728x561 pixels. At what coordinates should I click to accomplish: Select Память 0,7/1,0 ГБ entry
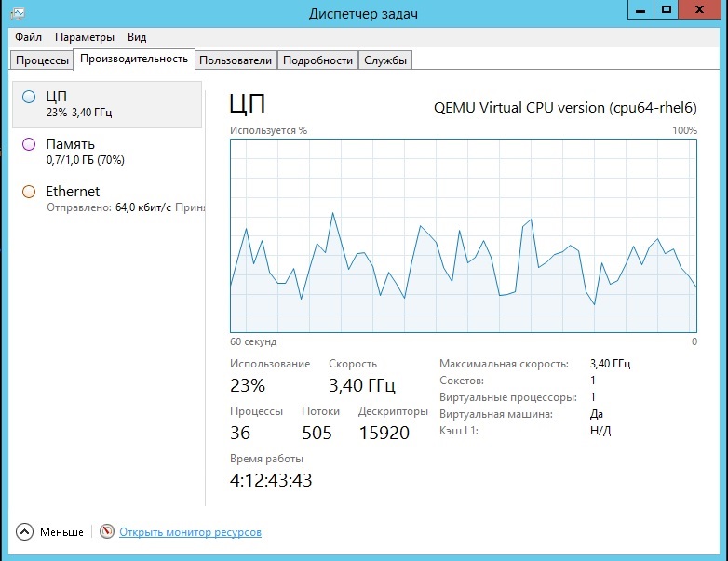point(107,152)
